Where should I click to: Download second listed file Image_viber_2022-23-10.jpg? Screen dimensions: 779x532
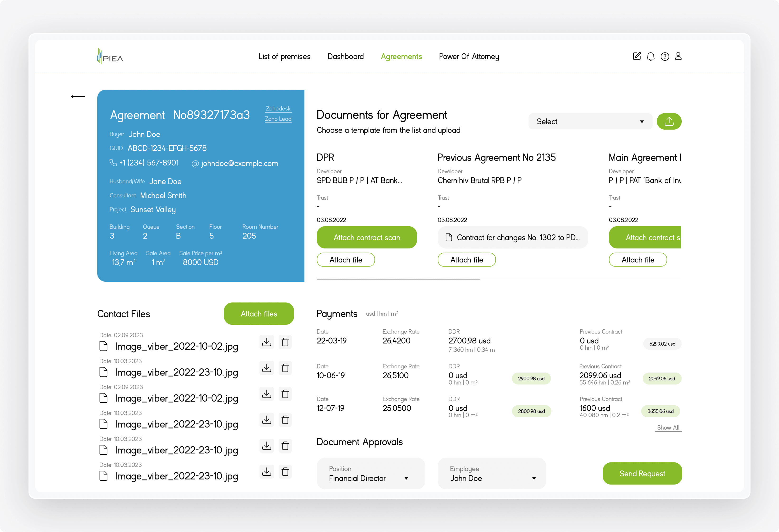(x=266, y=368)
